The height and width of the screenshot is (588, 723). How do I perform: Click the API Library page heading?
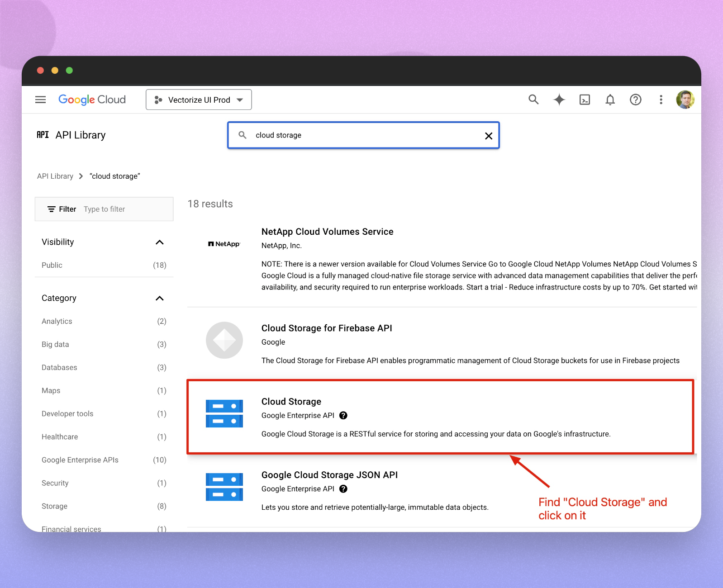pyautogui.click(x=81, y=135)
